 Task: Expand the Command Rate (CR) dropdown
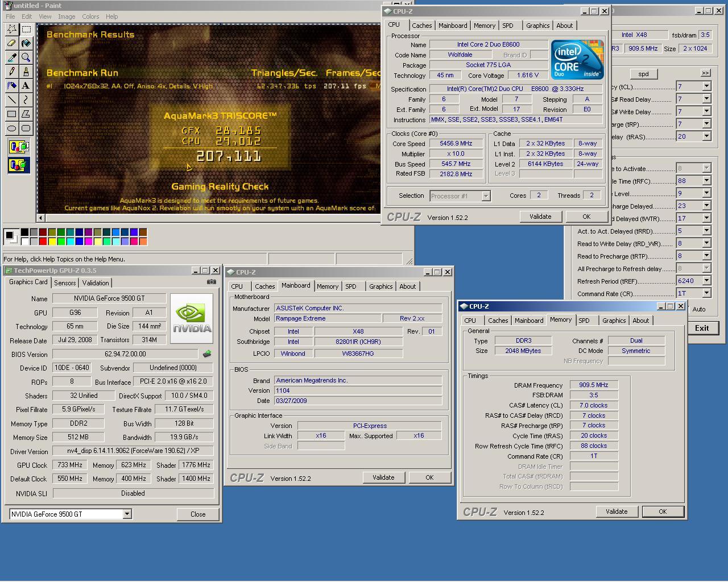pyautogui.click(x=706, y=293)
